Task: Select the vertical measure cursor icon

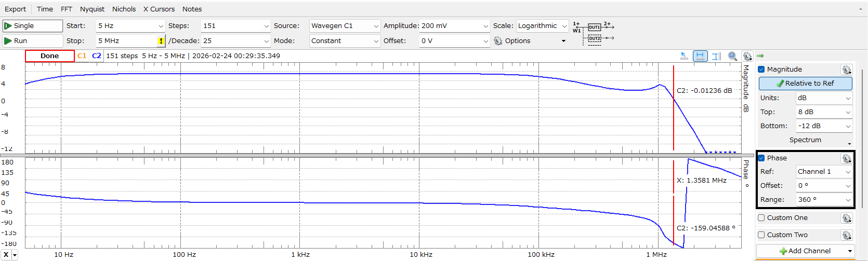Action: [716, 56]
